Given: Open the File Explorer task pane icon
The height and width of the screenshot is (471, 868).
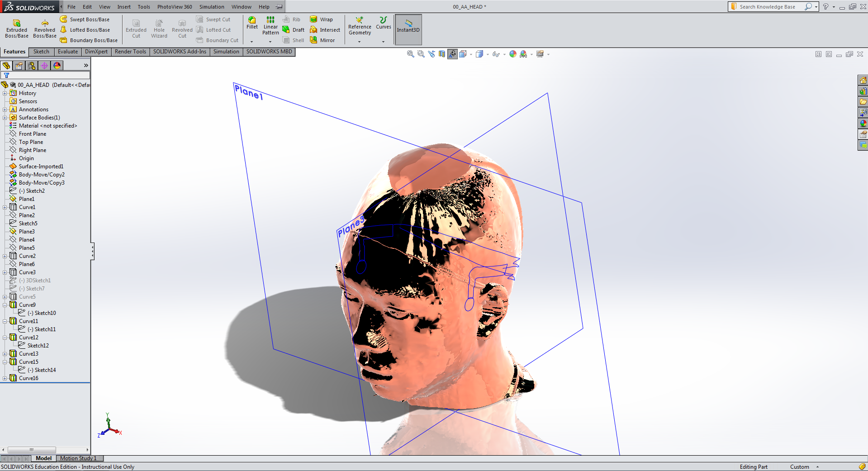Looking at the screenshot, I should [863, 102].
